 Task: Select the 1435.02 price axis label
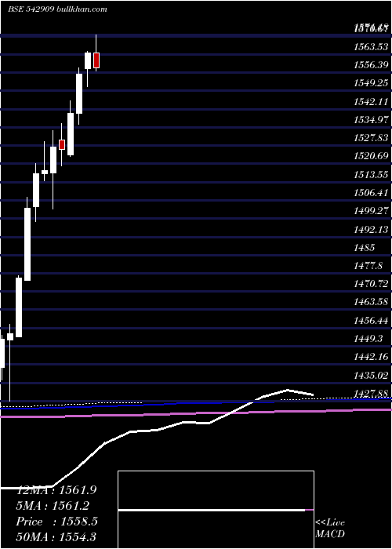click(x=371, y=376)
